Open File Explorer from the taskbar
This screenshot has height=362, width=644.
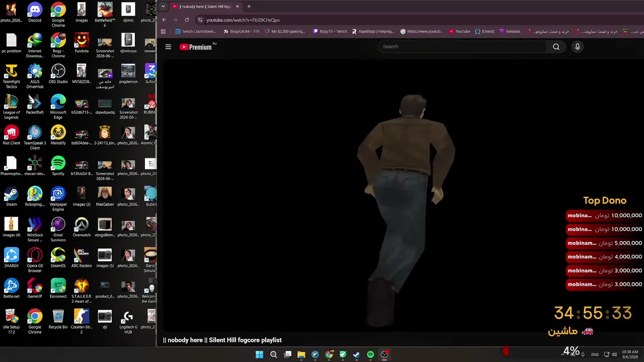click(301, 354)
